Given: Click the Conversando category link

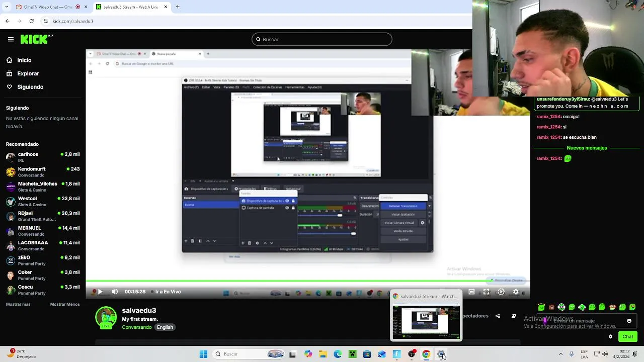Looking at the screenshot, I should (137, 327).
